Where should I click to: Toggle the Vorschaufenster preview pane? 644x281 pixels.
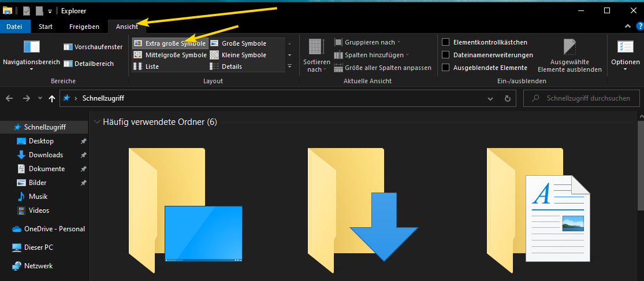[93, 47]
